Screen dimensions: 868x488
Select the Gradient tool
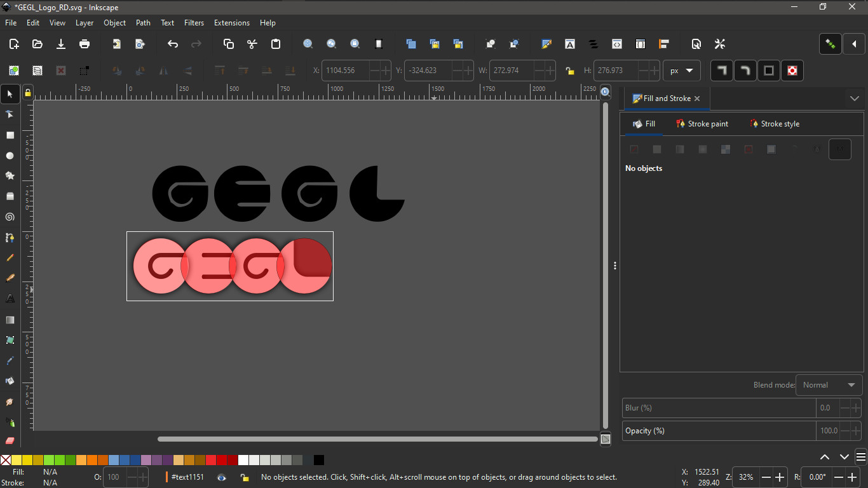click(10, 320)
